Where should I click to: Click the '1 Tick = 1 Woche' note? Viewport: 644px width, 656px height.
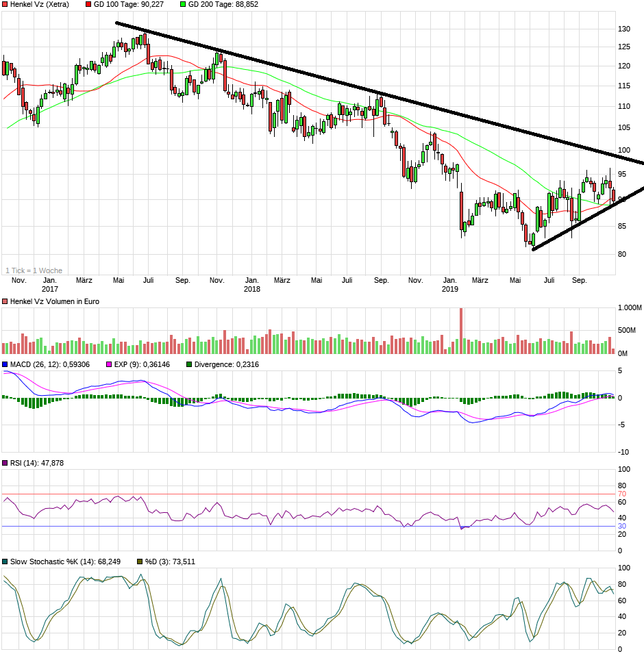34,270
